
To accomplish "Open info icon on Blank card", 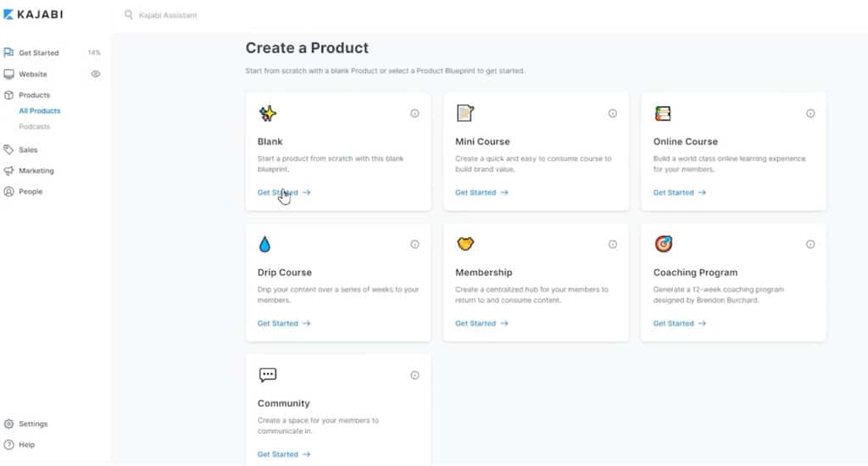I will 415,114.
